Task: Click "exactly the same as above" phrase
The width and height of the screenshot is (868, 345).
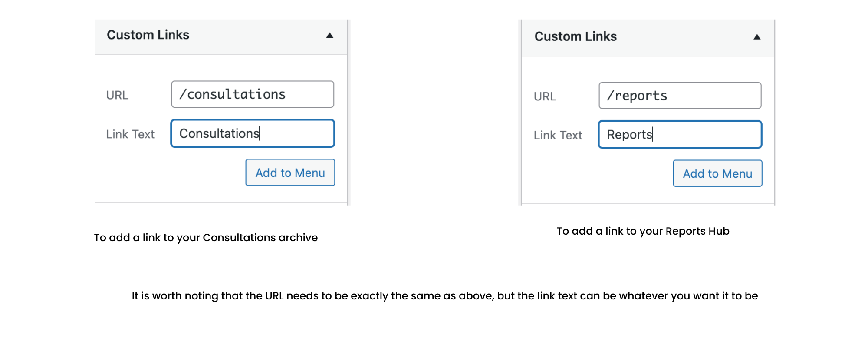Action: click(422, 296)
